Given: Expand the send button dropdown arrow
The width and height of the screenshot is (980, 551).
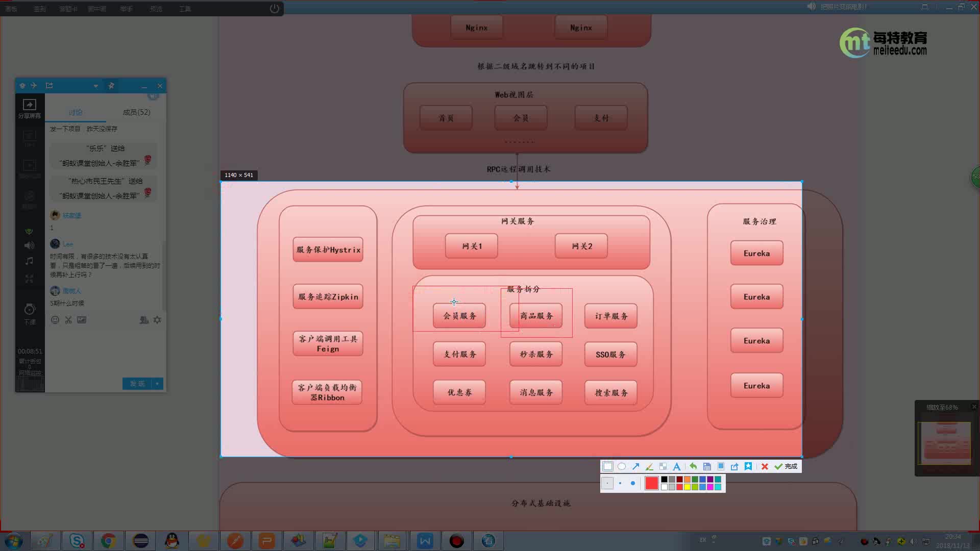Looking at the screenshot, I should [157, 384].
